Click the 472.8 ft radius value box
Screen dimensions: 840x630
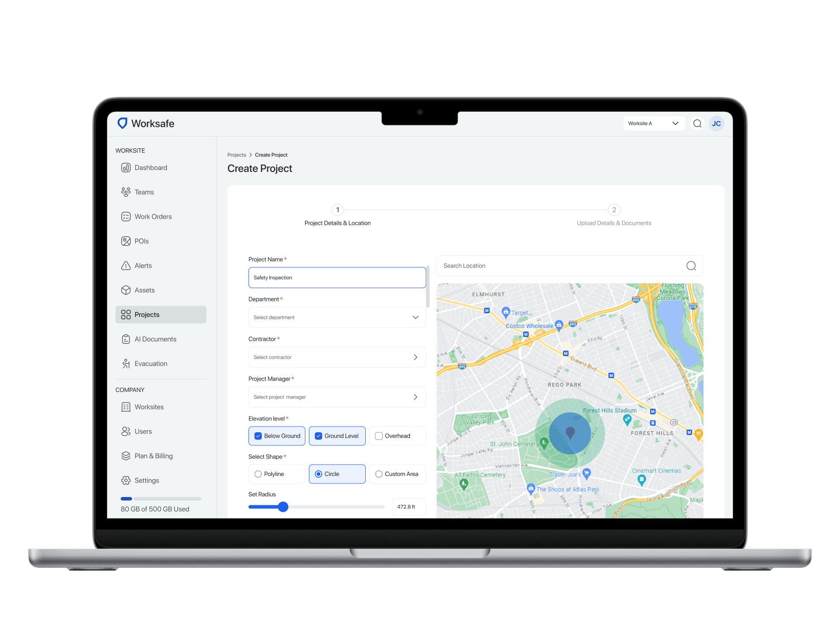(x=409, y=507)
